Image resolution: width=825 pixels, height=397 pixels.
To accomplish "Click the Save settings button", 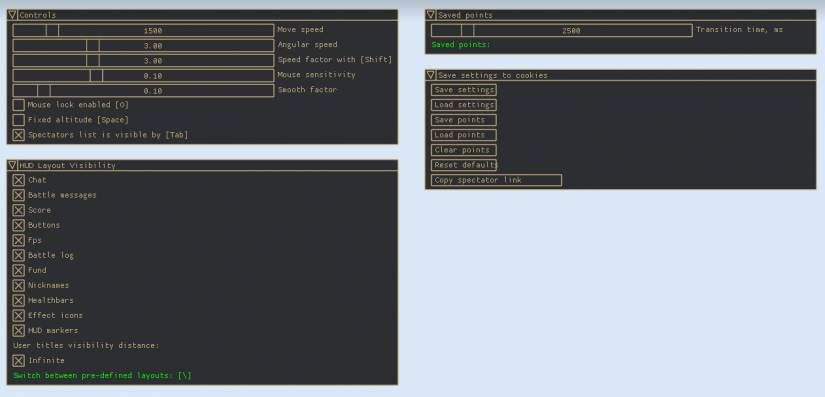I will pyautogui.click(x=464, y=90).
